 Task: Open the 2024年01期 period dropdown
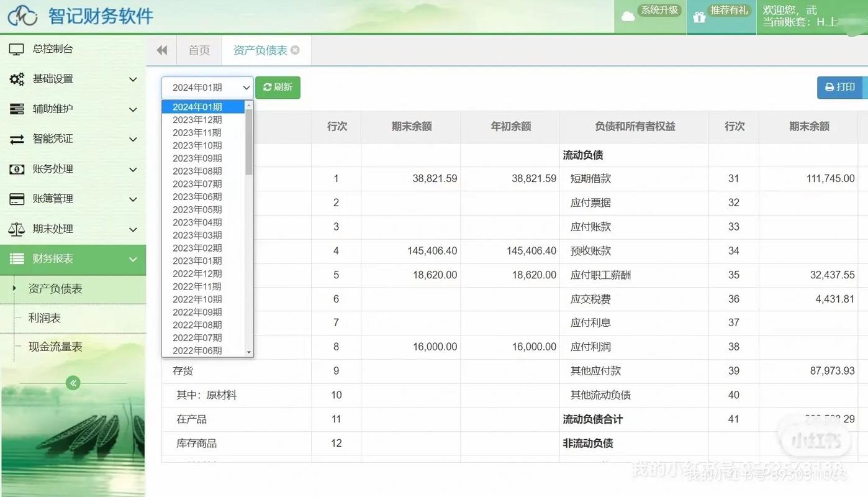tap(207, 88)
